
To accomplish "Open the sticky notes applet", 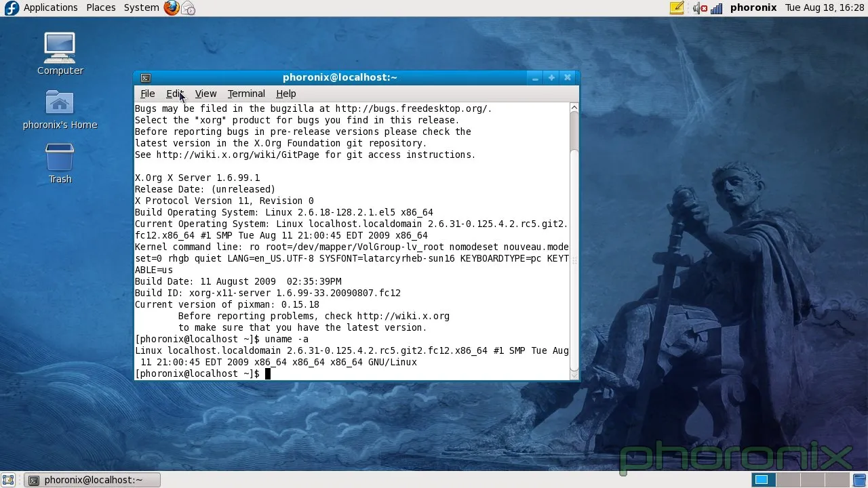I will click(x=677, y=8).
